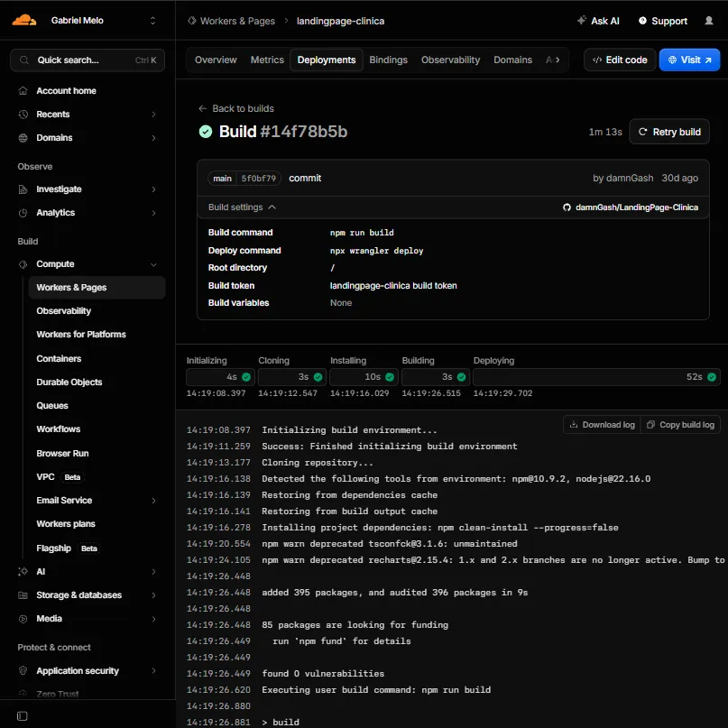Click the Account home house icon
Viewport: 728px width, 728px height.
[23, 91]
